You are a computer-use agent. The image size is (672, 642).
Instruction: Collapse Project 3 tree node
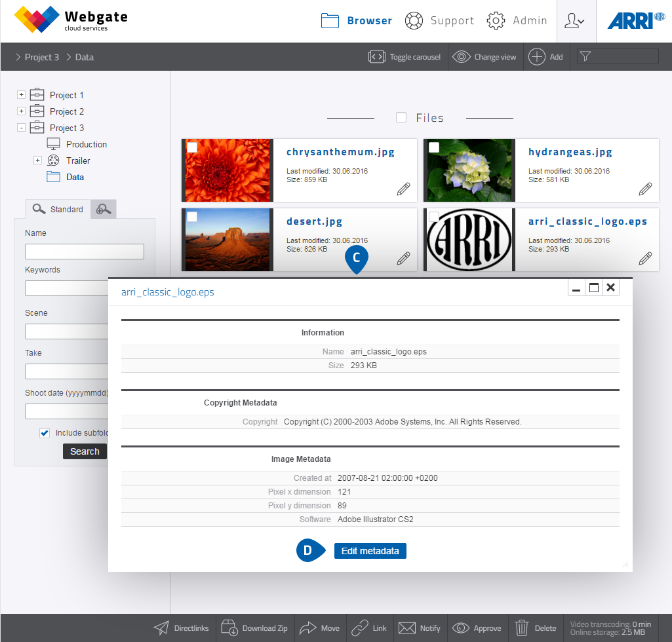click(21, 128)
